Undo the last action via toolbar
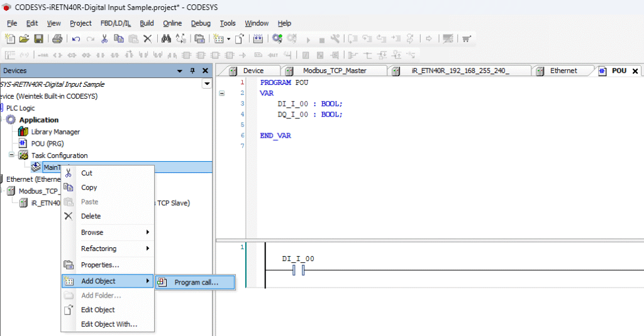 (76, 39)
